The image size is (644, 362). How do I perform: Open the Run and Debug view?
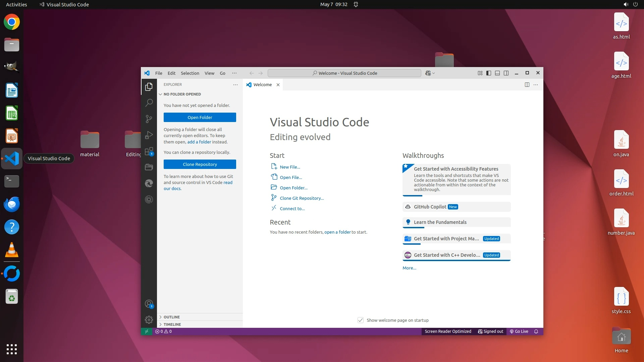point(149,135)
